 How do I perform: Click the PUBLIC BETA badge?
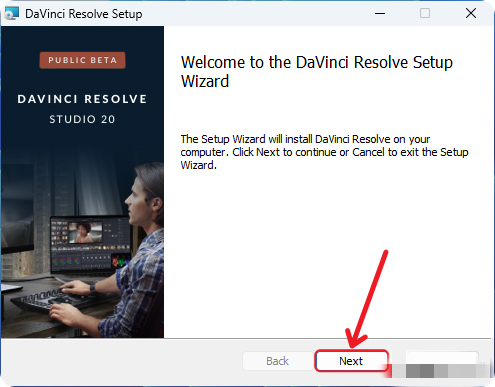coord(82,60)
